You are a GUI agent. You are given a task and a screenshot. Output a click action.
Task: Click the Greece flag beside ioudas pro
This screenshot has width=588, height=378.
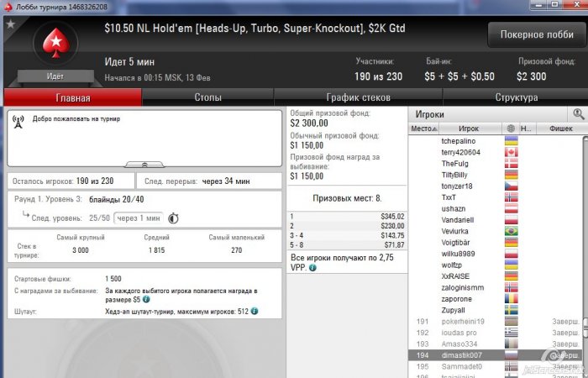coord(511,333)
